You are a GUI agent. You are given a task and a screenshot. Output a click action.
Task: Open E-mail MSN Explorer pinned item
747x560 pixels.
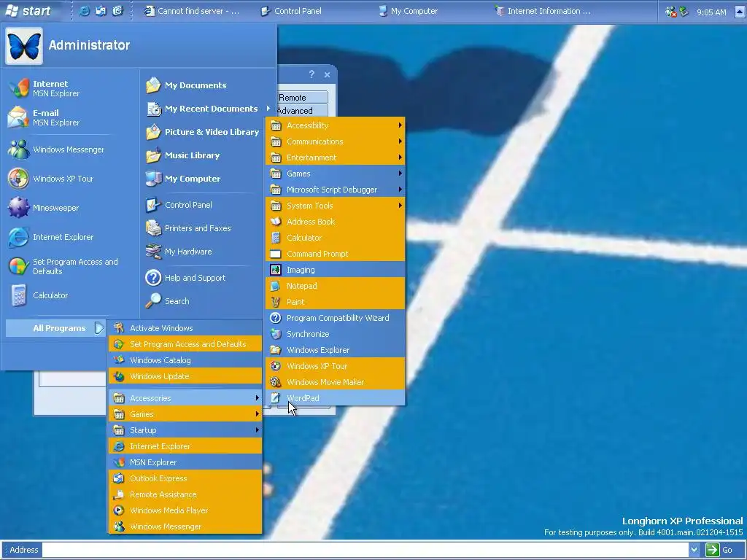[x=71, y=117]
